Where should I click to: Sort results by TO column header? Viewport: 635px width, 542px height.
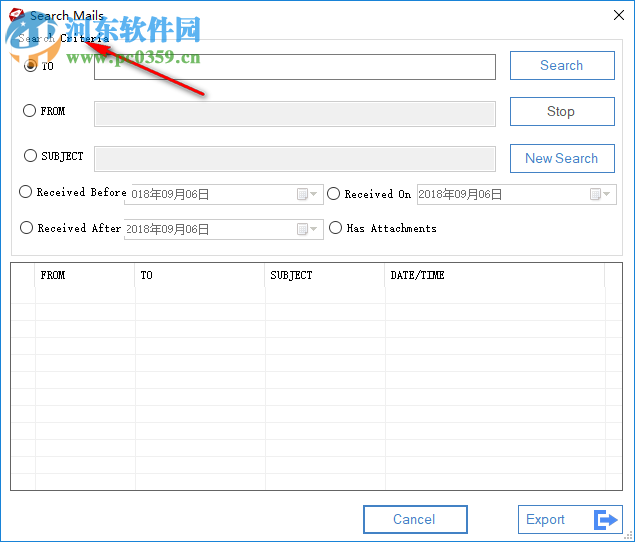click(200, 275)
